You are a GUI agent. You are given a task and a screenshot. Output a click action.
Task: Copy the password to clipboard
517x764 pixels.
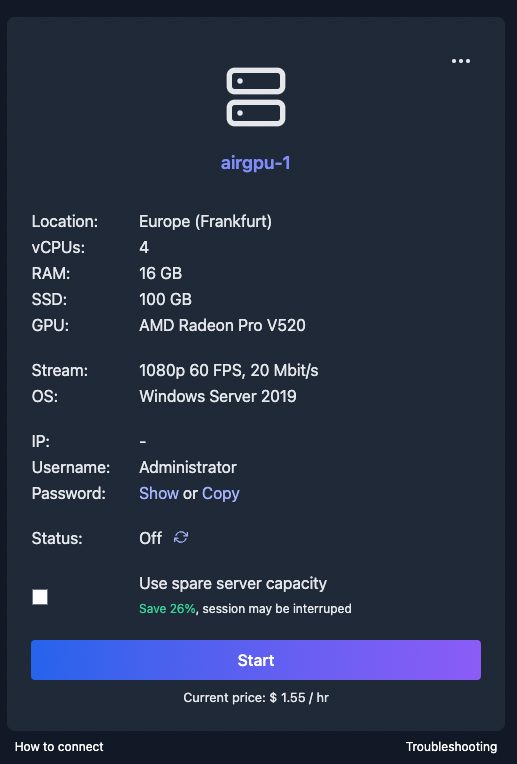point(221,494)
